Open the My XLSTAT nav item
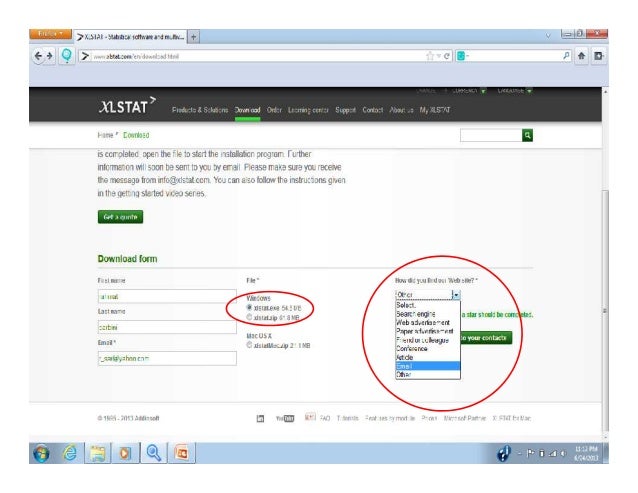The image size is (638, 493). 435,110
